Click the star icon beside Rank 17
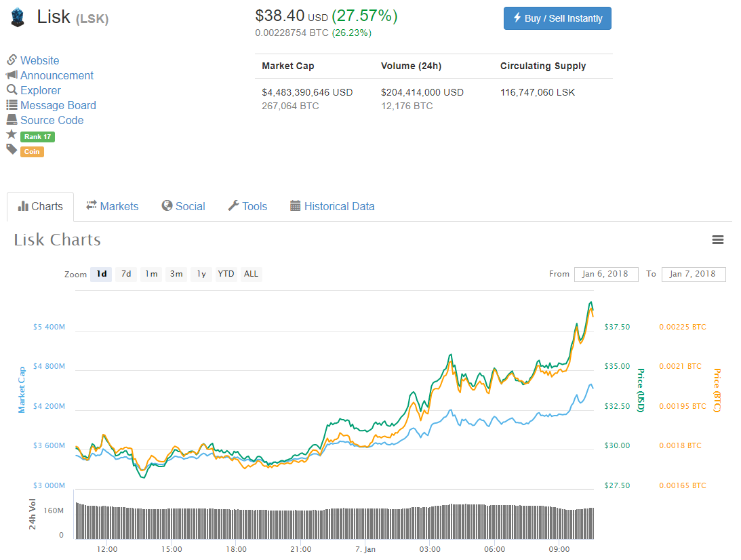 [12, 134]
